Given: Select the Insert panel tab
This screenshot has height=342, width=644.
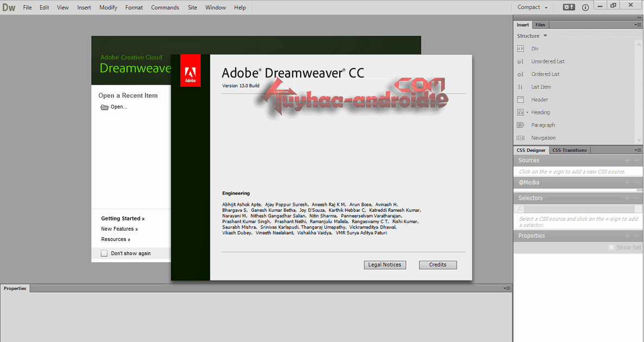Looking at the screenshot, I should (523, 24).
